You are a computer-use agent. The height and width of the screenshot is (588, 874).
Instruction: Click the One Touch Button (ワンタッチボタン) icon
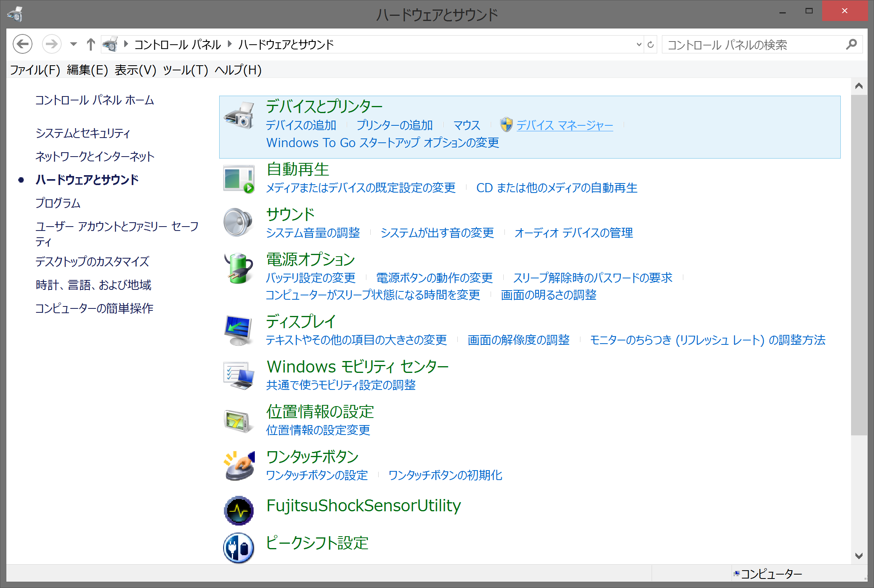tap(239, 466)
